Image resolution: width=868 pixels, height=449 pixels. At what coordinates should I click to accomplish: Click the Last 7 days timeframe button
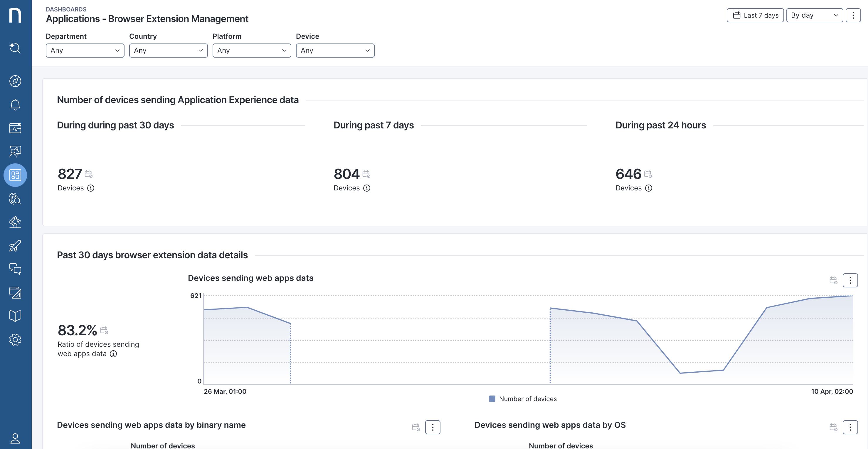[x=755, y=16]
